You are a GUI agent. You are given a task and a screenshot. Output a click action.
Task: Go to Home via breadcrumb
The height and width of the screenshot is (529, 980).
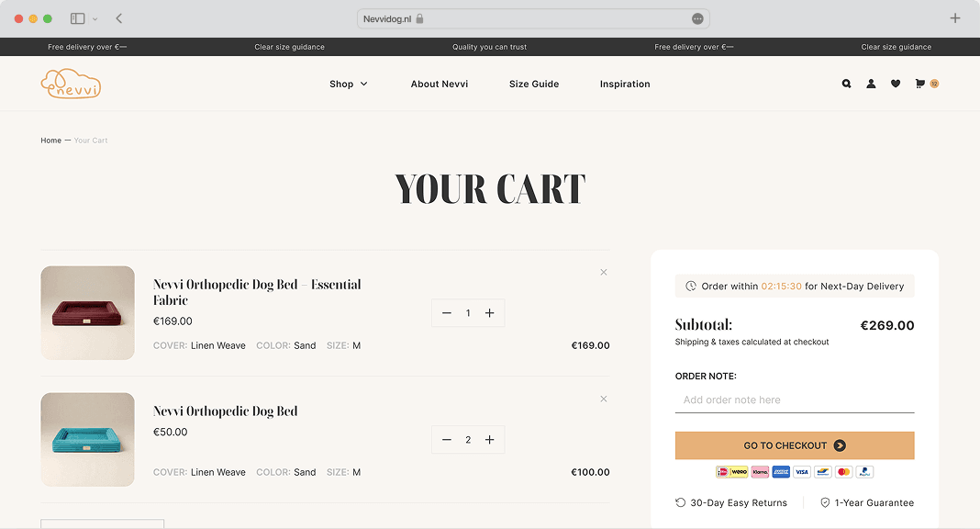click(x=50, y=141)
